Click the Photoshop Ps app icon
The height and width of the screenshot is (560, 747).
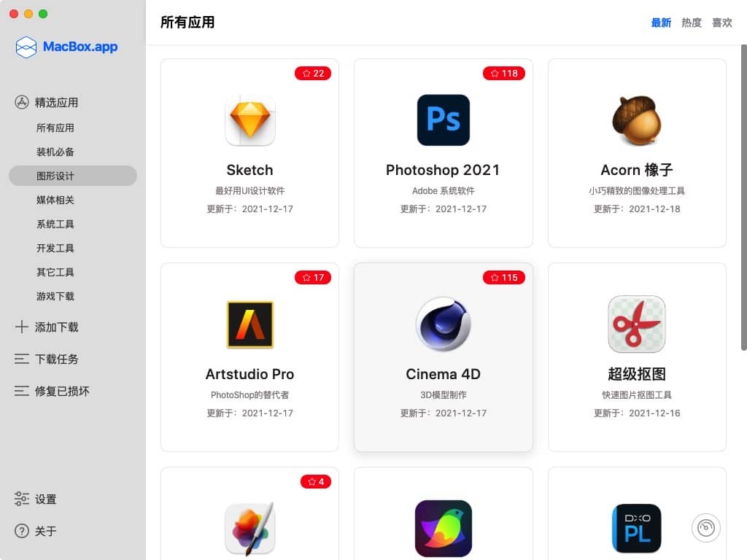pos(443,120)
